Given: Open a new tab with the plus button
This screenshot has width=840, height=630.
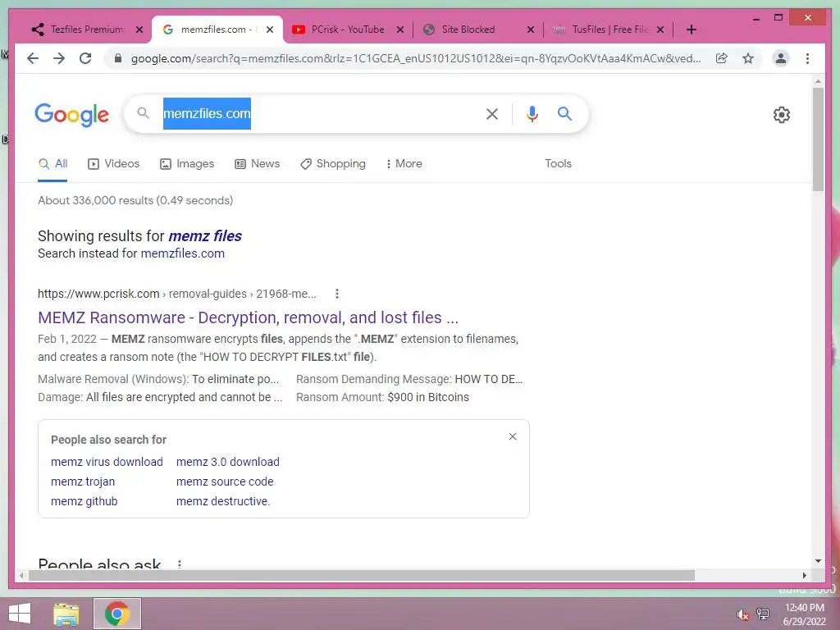Looking at the screenshot, I should (x=691, y=30).
